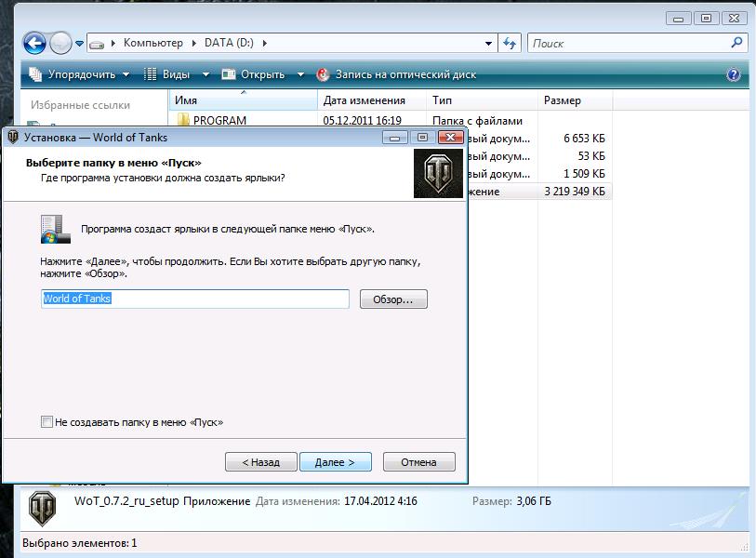The height and width of the screenshot is (558, 756).
Task: Select Компьютер breadcrumb in address bar
Action: (x=153, y=43)
